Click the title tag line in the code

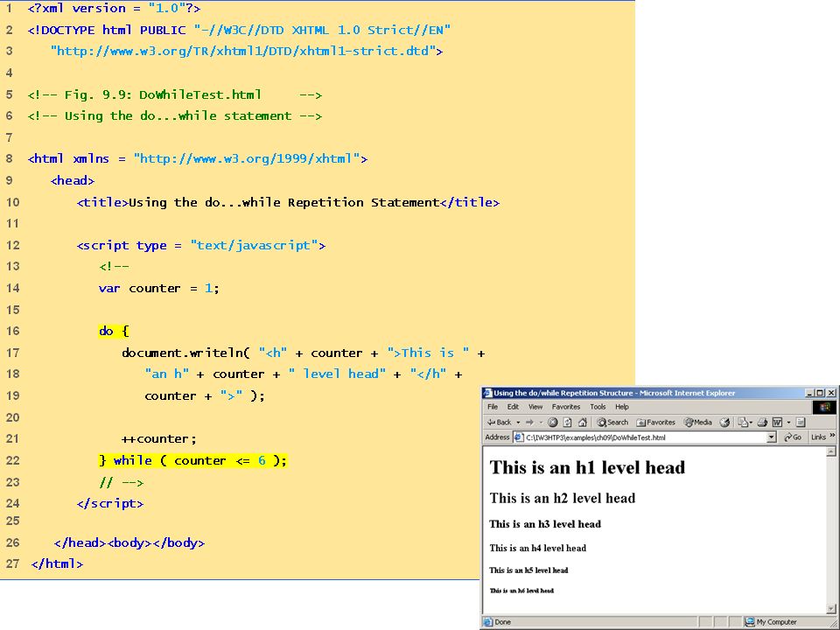coord(288,202)
